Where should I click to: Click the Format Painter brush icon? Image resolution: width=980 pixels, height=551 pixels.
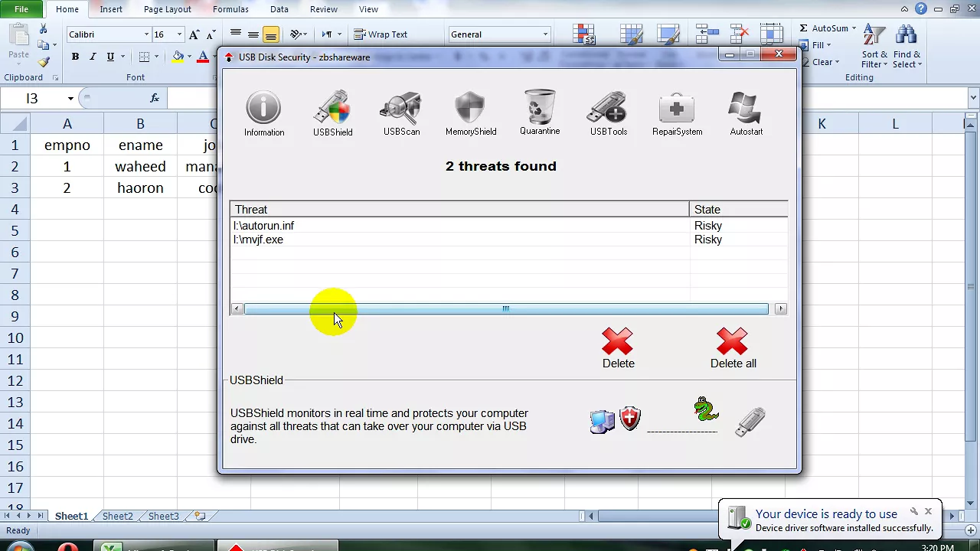(x=44, y=62)
